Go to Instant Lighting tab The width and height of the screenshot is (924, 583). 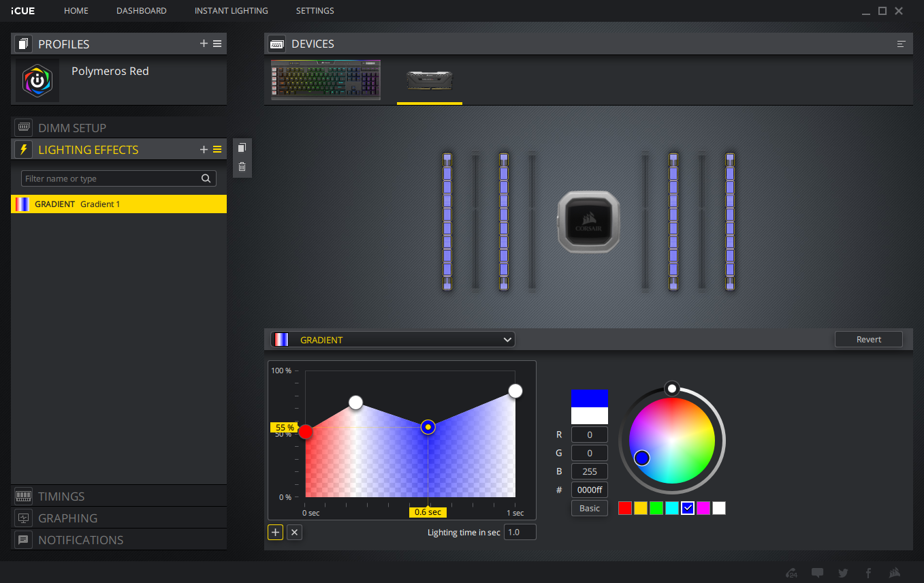tap(231, 11)
